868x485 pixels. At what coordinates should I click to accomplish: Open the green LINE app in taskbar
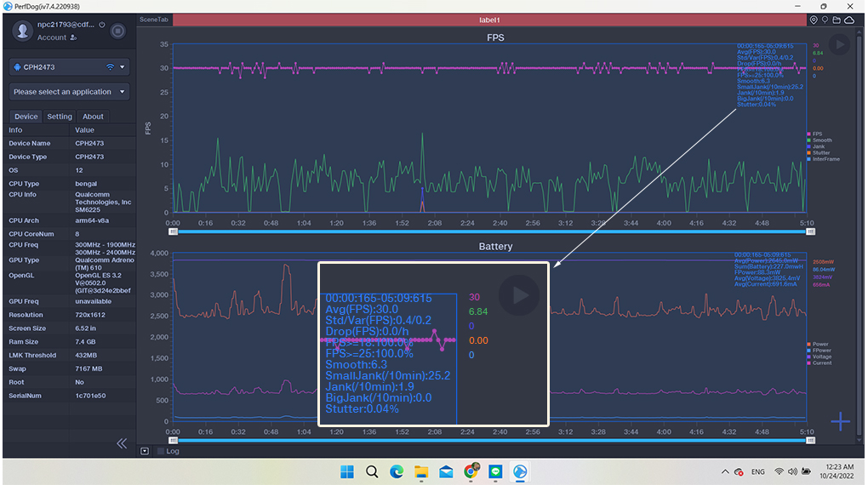pyautogui.click(x=495, y=471)
